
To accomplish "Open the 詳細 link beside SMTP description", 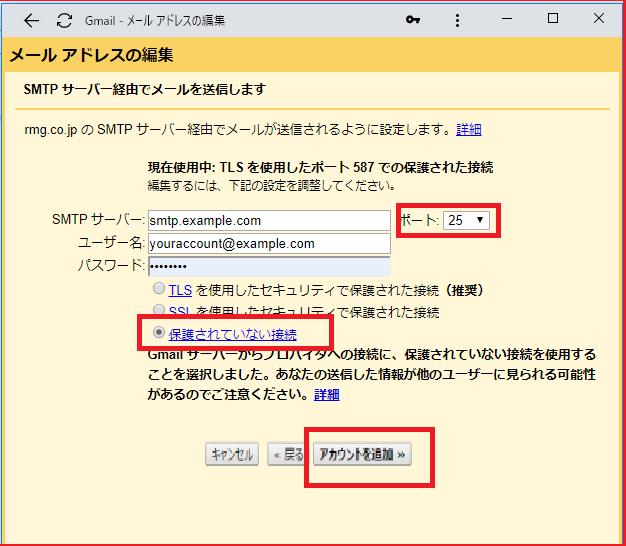I will [x=469, y=130].
